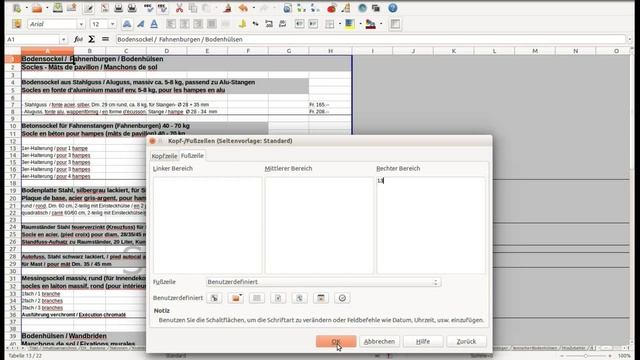Screen dimensions: 640x360
Task: Open the New document dropdown arrow
Action: (27, 8)
